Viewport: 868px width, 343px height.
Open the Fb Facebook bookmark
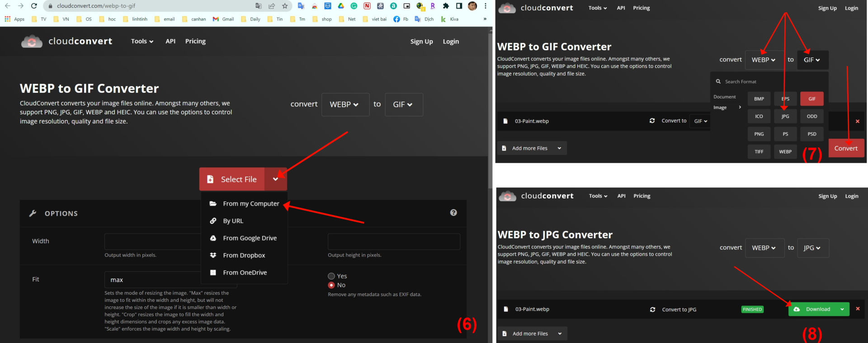401,19
